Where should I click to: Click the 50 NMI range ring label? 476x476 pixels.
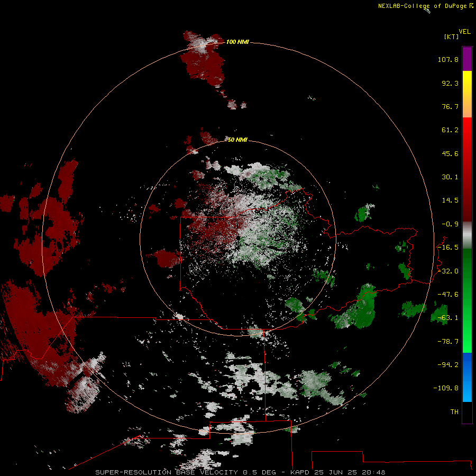coord(237,140)
